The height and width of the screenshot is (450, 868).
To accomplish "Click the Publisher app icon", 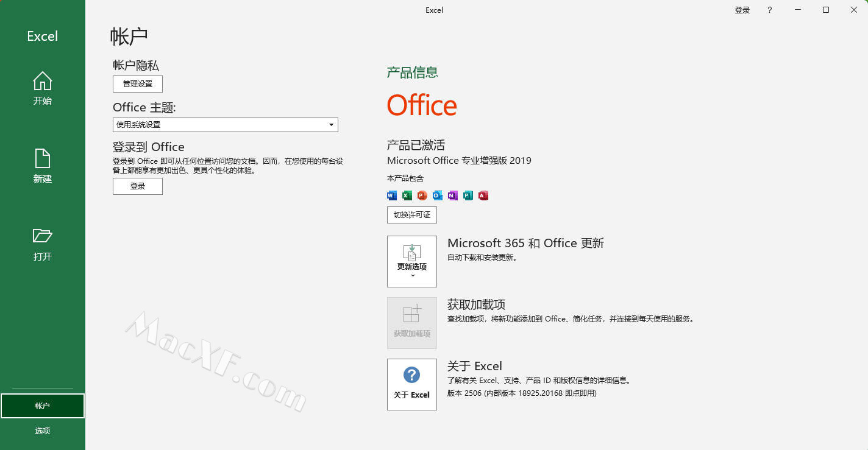I will coord(468,195).
